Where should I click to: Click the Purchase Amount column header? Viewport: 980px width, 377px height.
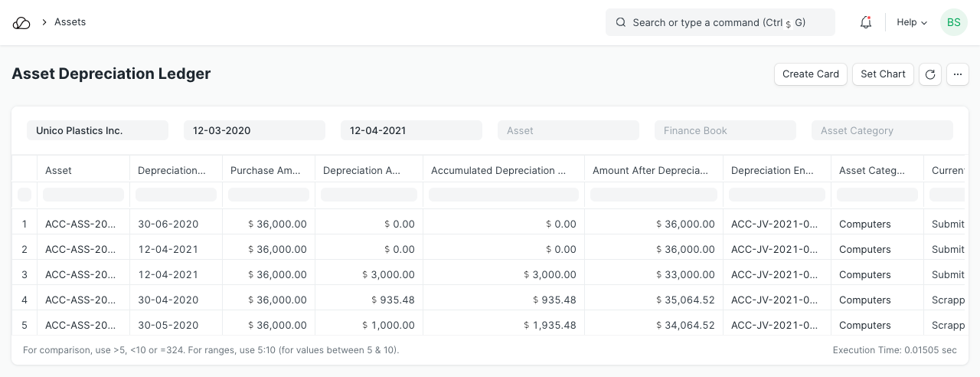[x=268, y=171]
